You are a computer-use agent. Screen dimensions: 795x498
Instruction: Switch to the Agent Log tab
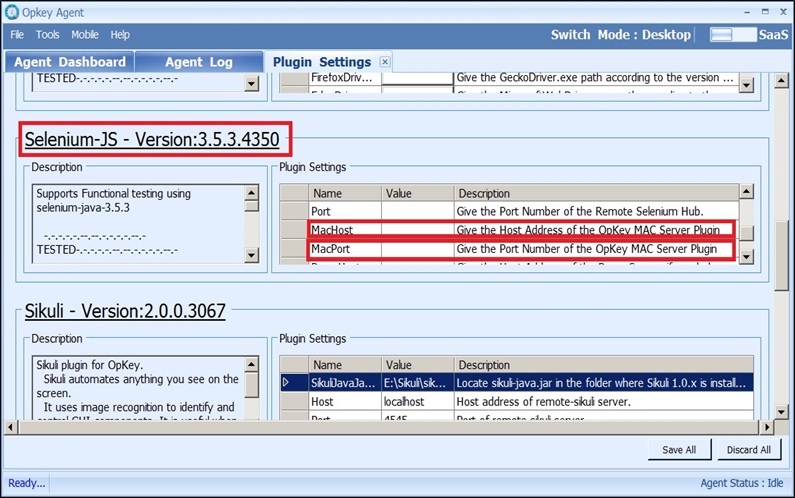pos(199,62)
